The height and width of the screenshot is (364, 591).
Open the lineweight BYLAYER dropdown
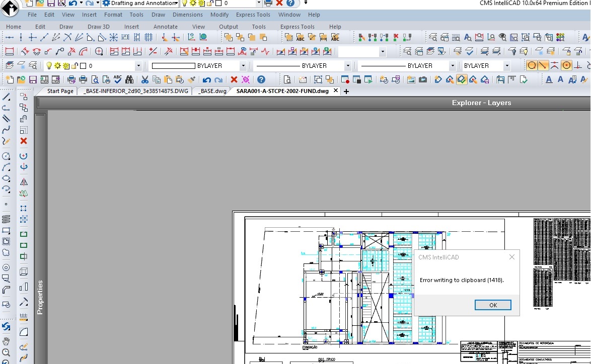(x=452, y=65)
